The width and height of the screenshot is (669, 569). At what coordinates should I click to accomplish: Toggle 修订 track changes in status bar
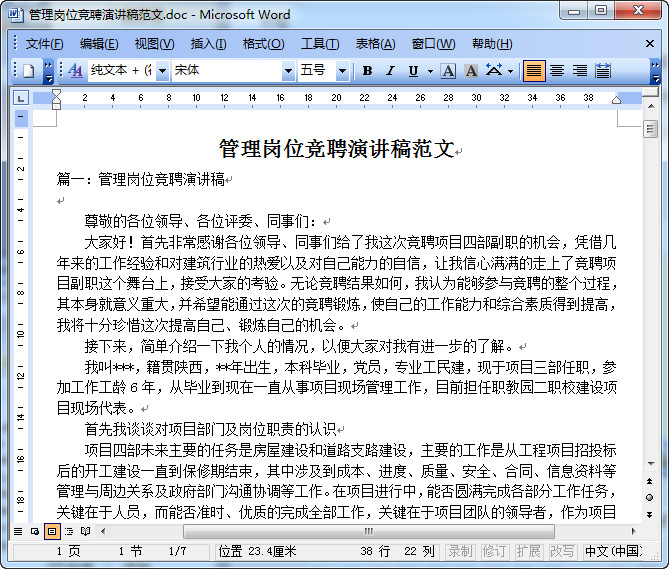(x=494, y=552)
